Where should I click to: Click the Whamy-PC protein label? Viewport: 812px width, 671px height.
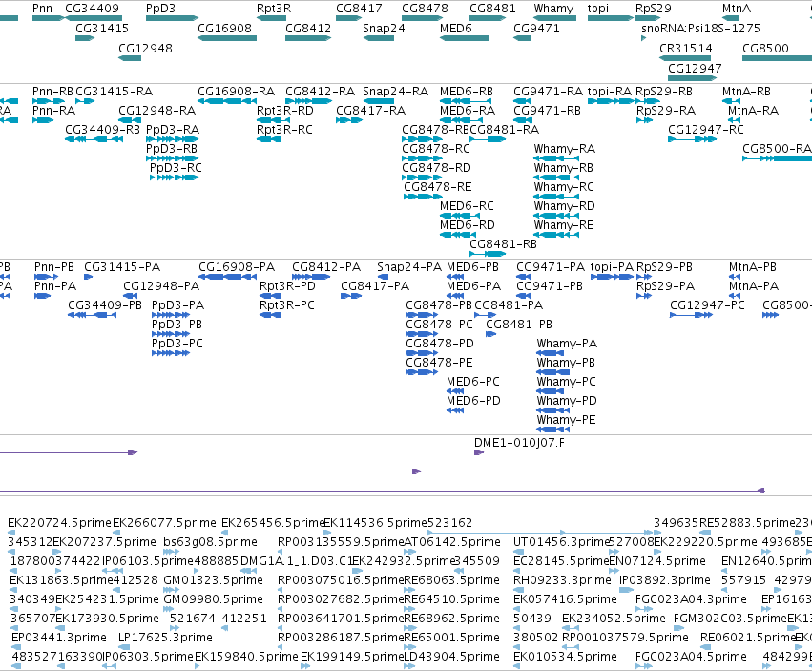[x=567, y=382]
